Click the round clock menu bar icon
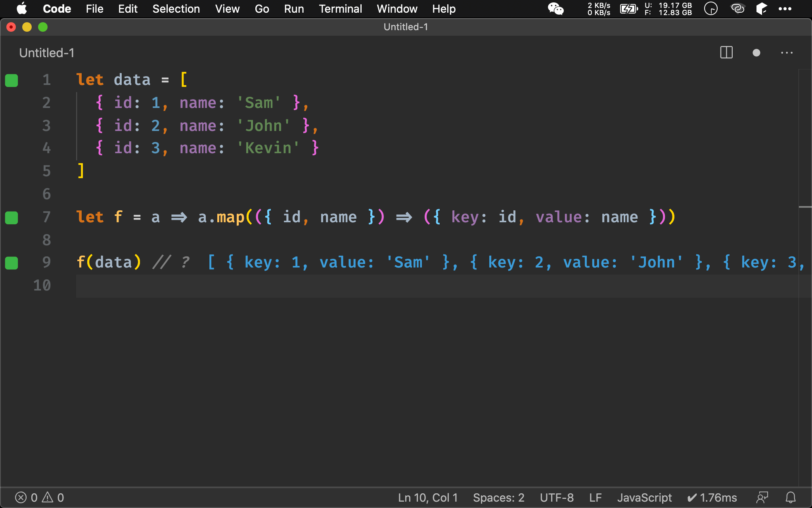 pos(711,9)
